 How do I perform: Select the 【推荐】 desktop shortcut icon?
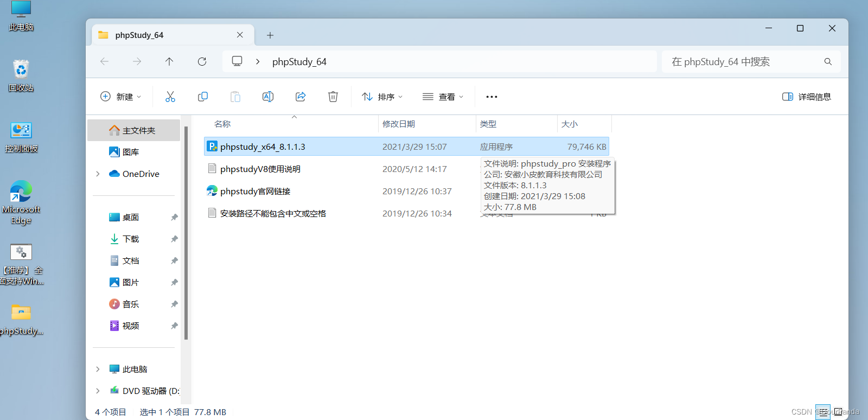click(x=21, y=264)
